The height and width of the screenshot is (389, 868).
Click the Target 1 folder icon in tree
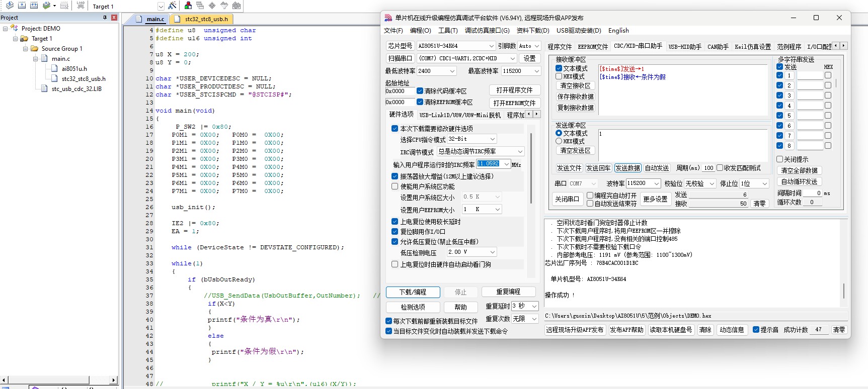(x=24, y=38)
